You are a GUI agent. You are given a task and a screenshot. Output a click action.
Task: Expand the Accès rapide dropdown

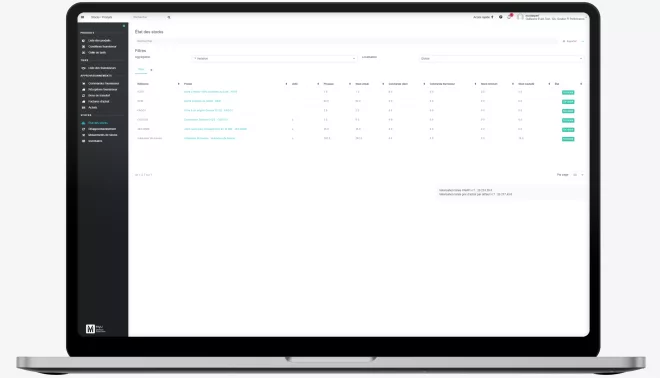click(483, 17)
